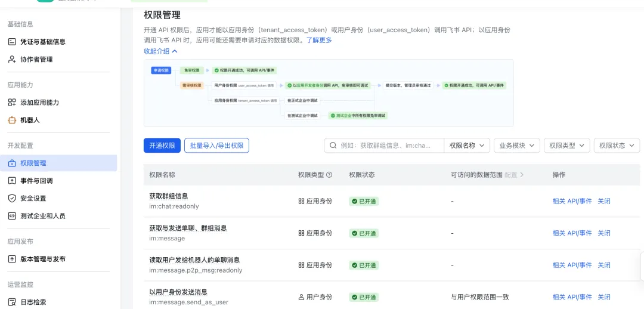Click the im:chat:readonly scope text

click(x=174, y=206)
